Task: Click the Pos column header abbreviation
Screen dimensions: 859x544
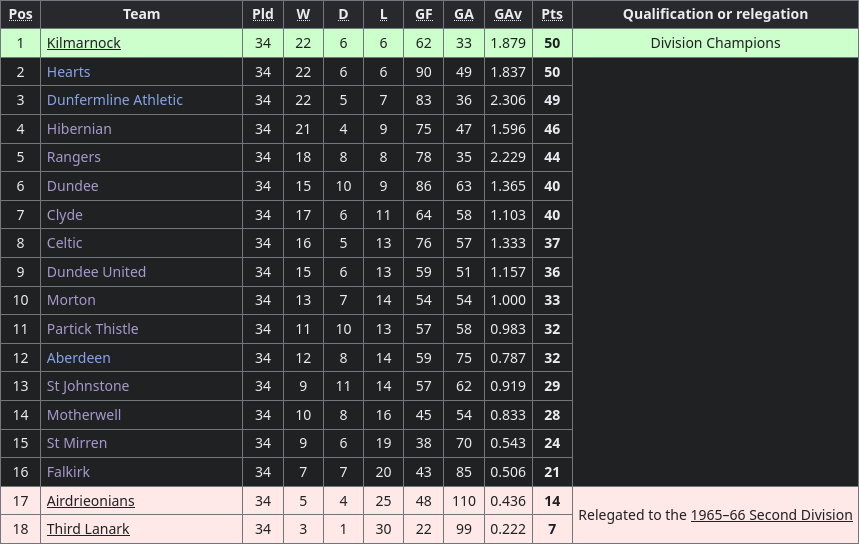Action: click(20, 14)
